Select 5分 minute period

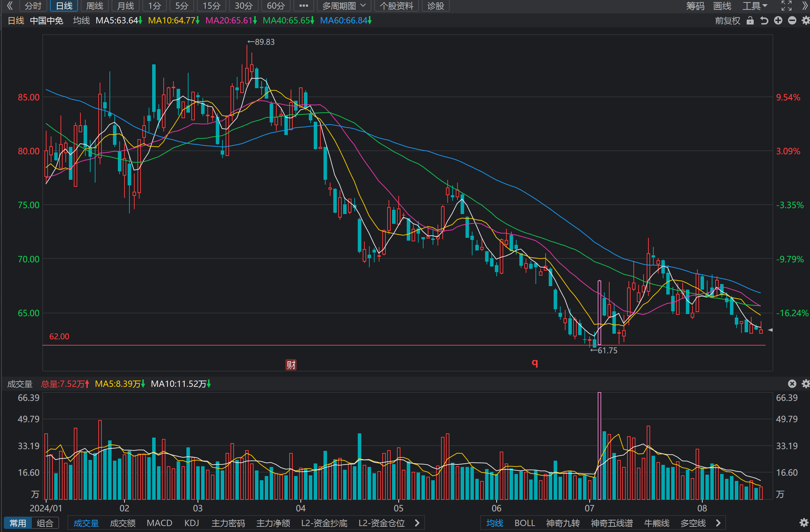pos(182,6)
